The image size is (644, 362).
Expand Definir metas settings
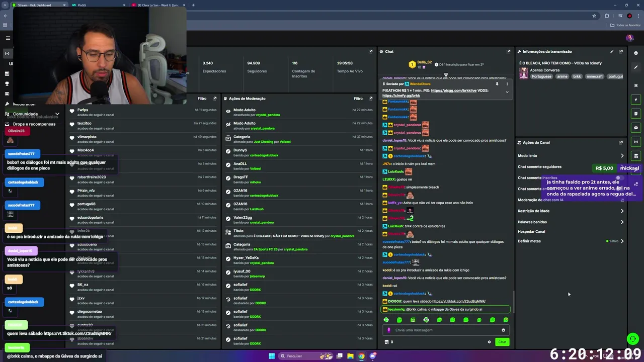pyautogui.click(x=622, y=241)
